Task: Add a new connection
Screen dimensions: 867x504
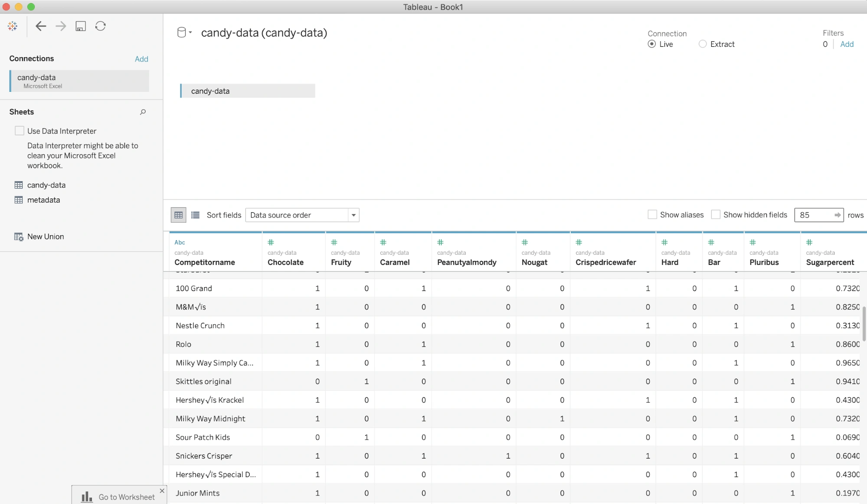Action: click(141, 59)
